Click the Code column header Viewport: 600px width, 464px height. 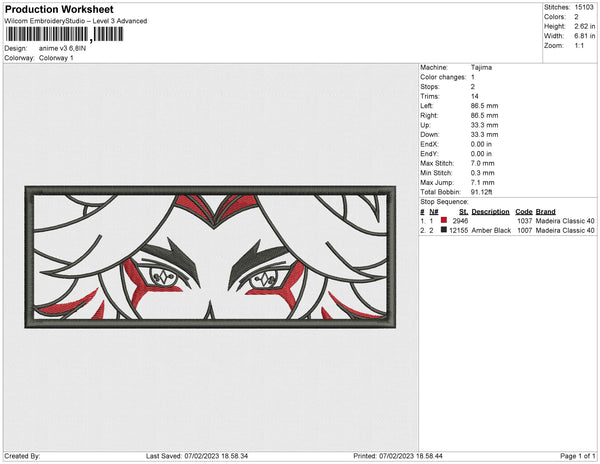523,212
